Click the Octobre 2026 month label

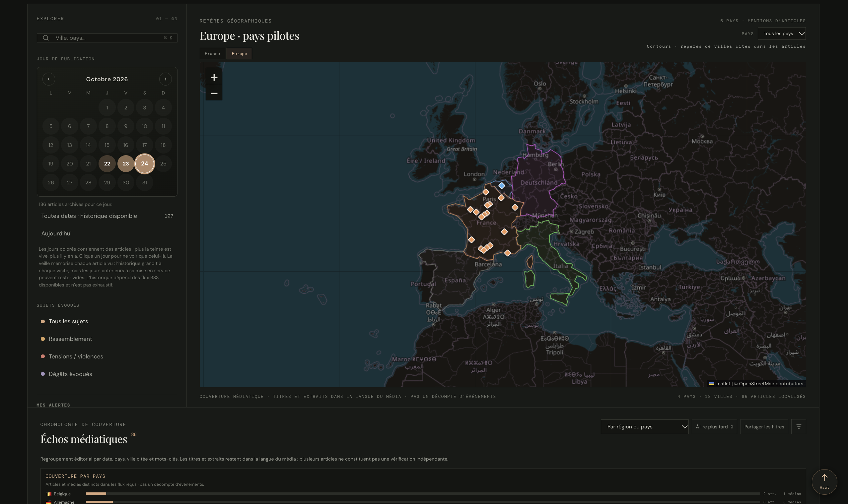[107, 79]
